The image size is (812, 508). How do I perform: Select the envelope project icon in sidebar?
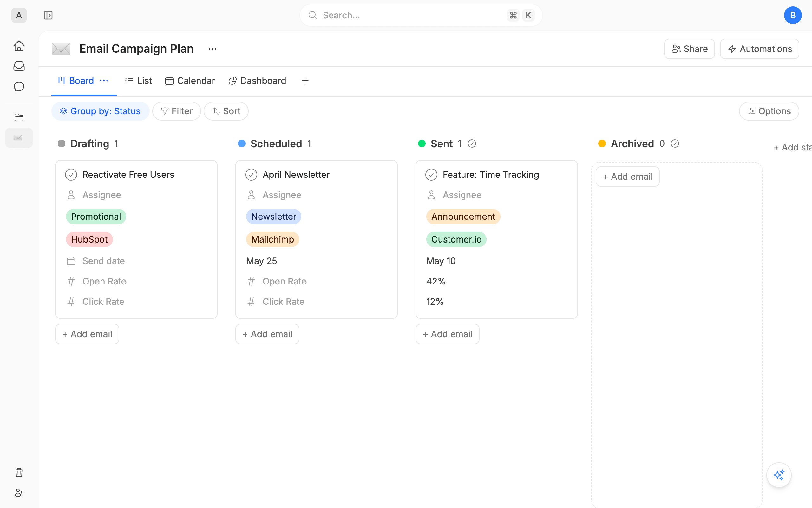click(x=19, y=138)
